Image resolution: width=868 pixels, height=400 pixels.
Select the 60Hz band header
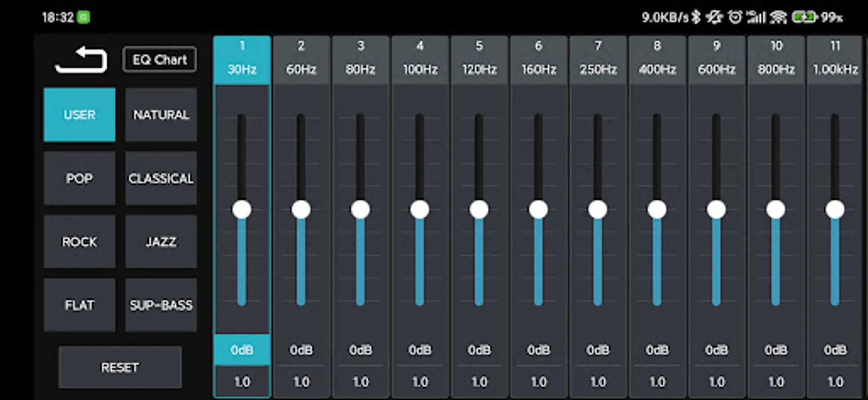301,58
